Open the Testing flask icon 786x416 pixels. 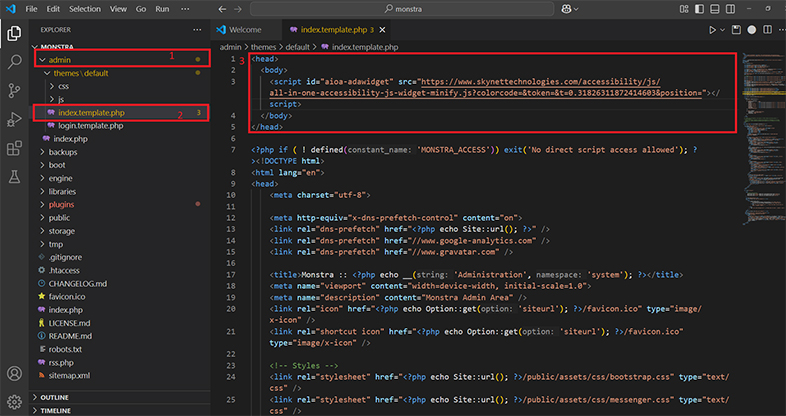click(x=14, y=176)
